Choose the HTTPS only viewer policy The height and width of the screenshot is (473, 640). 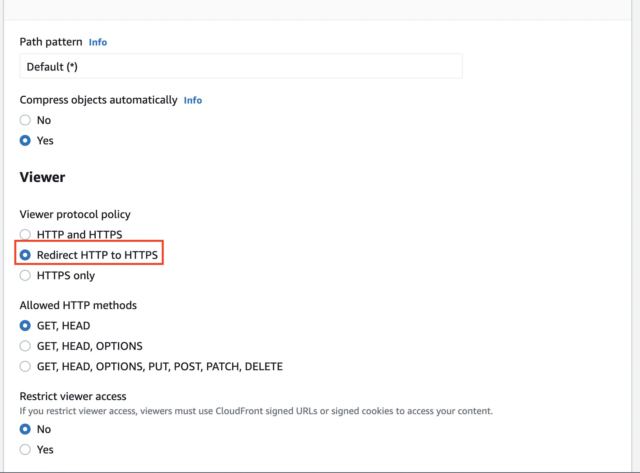tap(25, 275)
